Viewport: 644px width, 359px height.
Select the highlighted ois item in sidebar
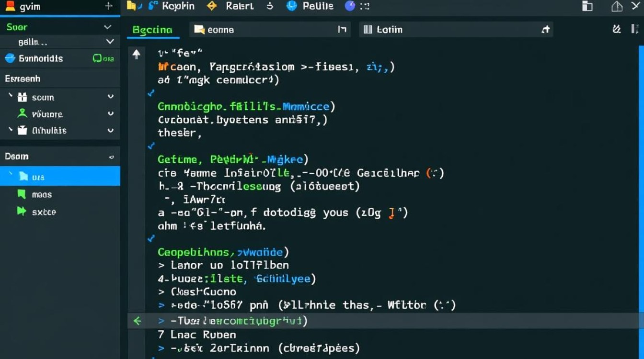(38, 177)
